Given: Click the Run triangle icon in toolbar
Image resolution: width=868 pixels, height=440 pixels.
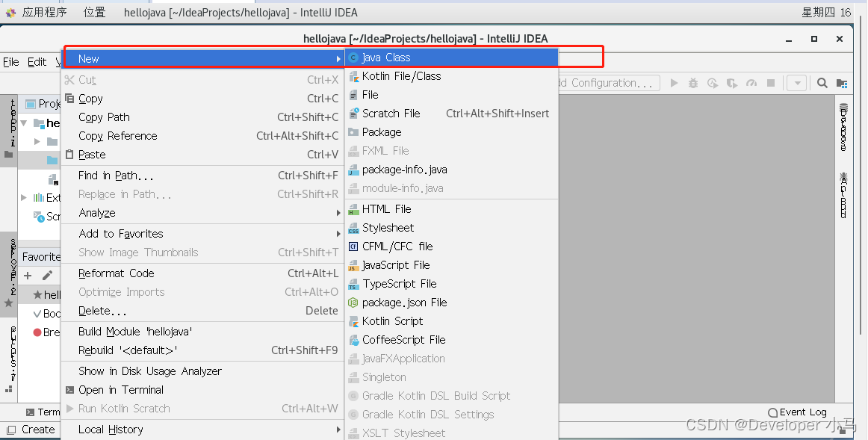Looking at the screenshot, I should click(x=674, y=83).
